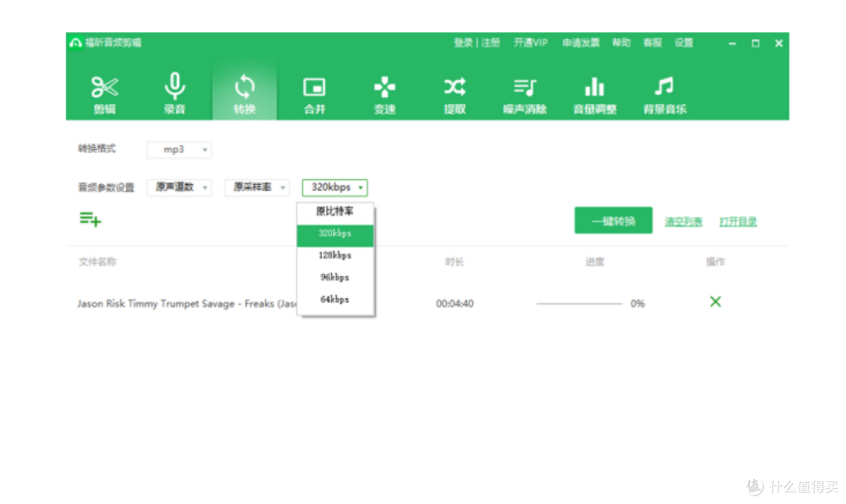Open the 开通VIP link

pos(531,42)
